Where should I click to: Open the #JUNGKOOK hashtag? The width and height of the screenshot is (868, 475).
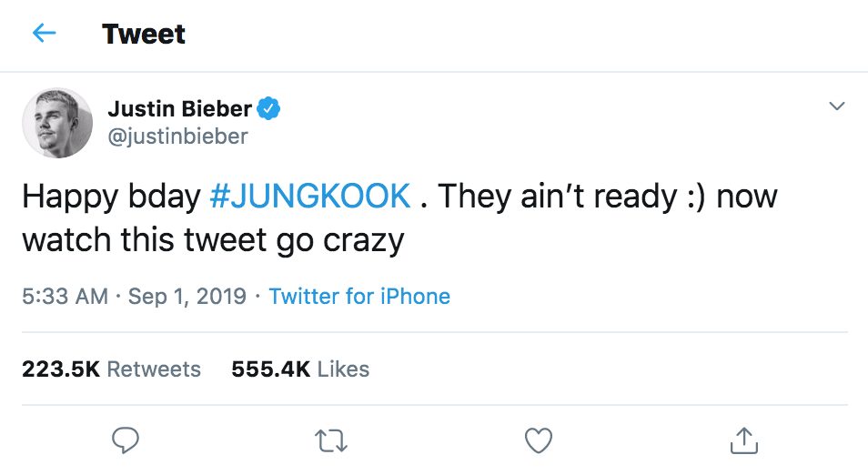(309, 197)
